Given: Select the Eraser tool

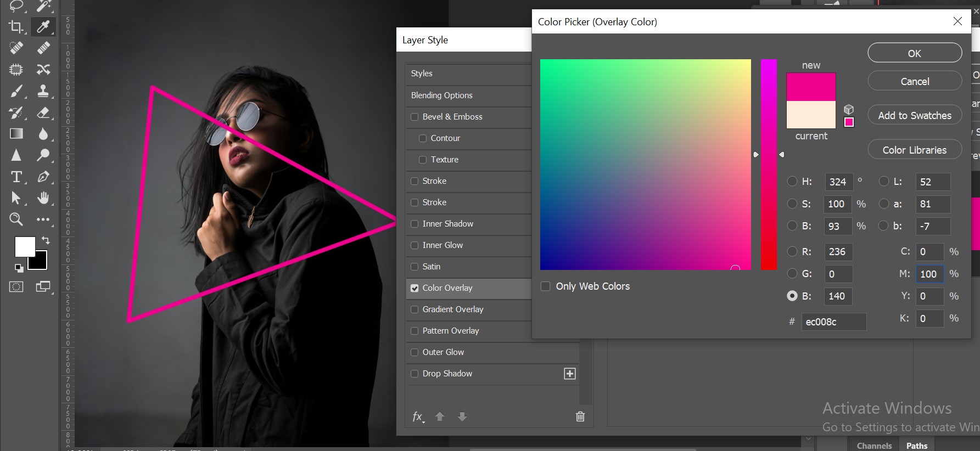Looking at the screenshot, I should coord(43,112).
